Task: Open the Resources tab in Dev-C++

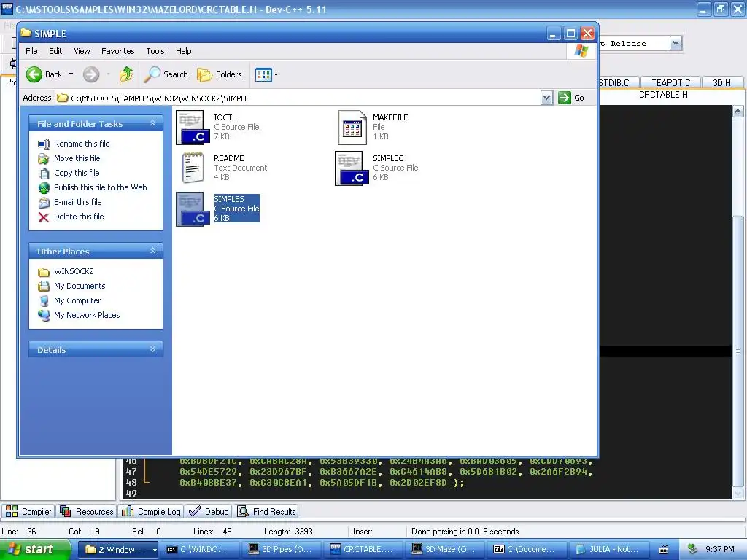Action: [x=86, y=511]
